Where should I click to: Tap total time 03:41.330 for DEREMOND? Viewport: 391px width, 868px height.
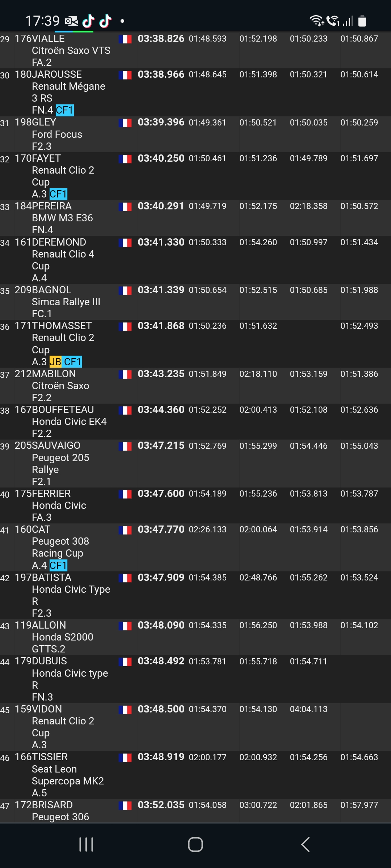(x=161, y=242)
